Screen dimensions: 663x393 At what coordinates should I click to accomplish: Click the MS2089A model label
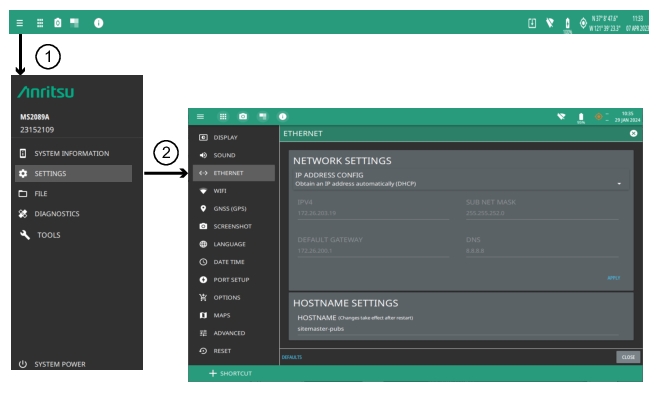coord(35,117)
